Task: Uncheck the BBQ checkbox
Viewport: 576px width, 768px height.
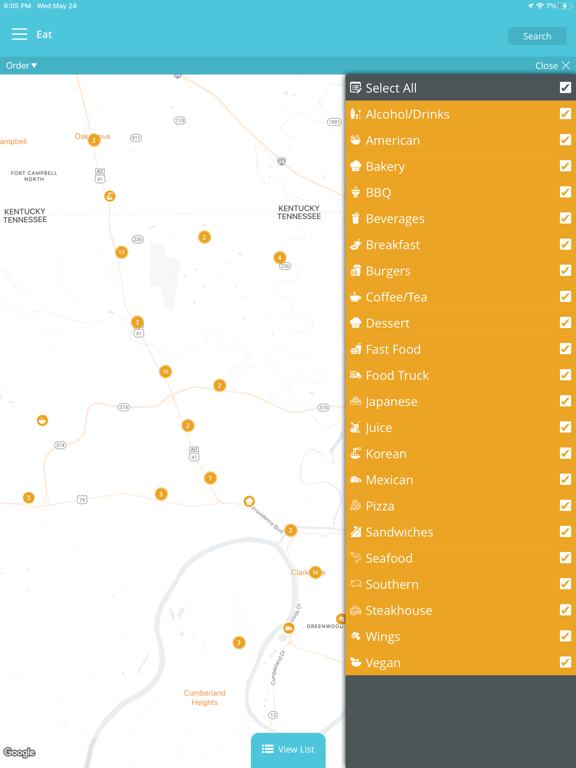Action: (x=565, y=192)
